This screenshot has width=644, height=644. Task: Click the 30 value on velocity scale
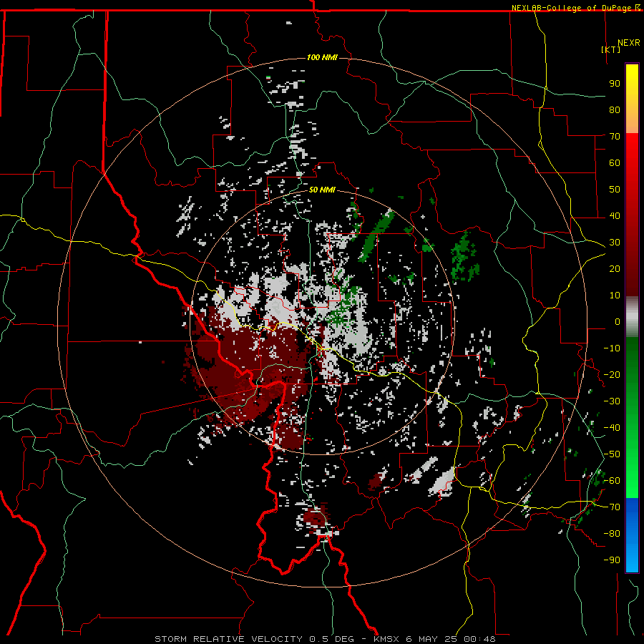615,243
